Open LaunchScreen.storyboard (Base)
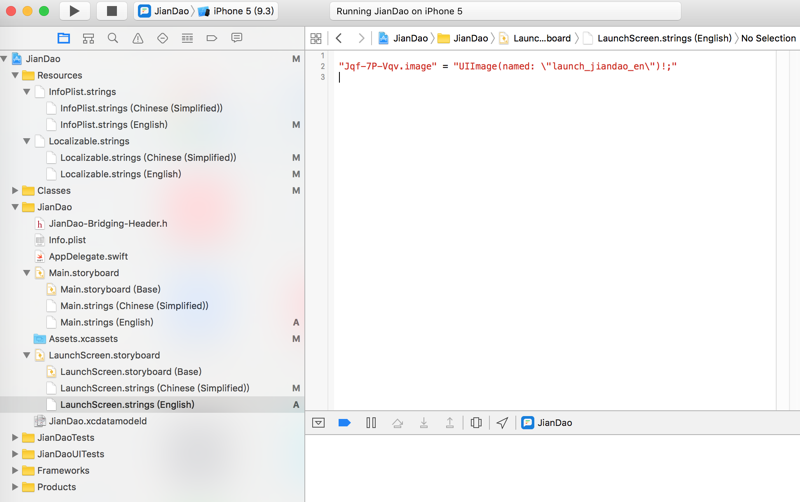Viewport: 800px width, 502px height. [x=131, y=372]
